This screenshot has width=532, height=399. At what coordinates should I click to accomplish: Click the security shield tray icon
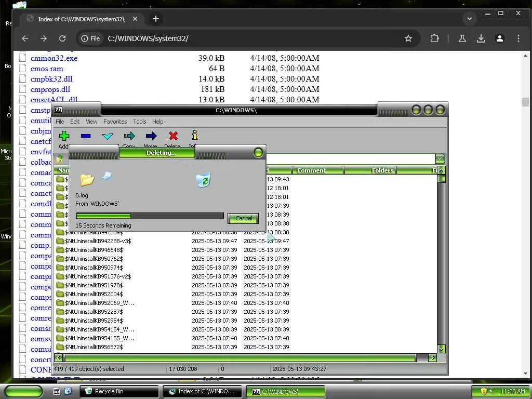click(x=484, y=391)
